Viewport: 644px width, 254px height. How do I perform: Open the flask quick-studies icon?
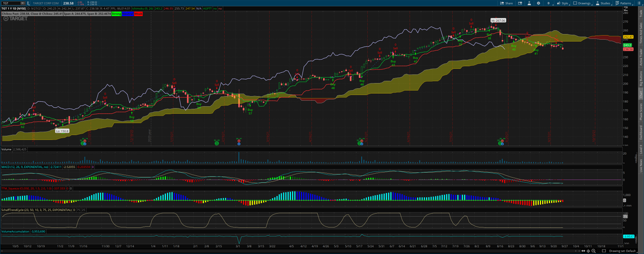(529, 3)
